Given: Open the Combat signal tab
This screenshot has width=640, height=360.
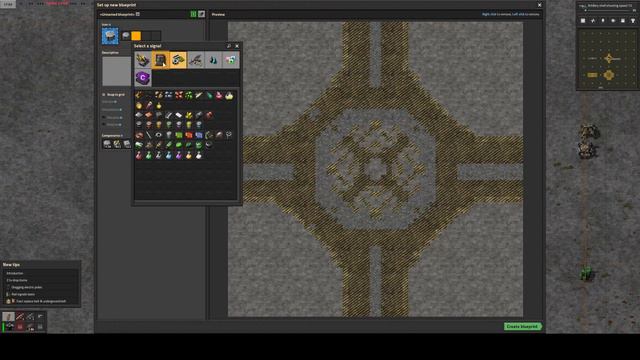Looking at the screenshot, I should coord(196,60).
